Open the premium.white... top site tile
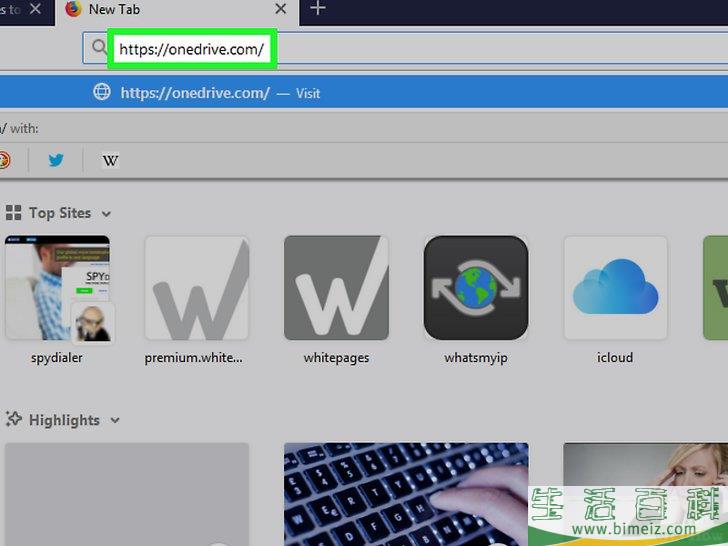Screen dimensions: 728x546 point(197,288)
